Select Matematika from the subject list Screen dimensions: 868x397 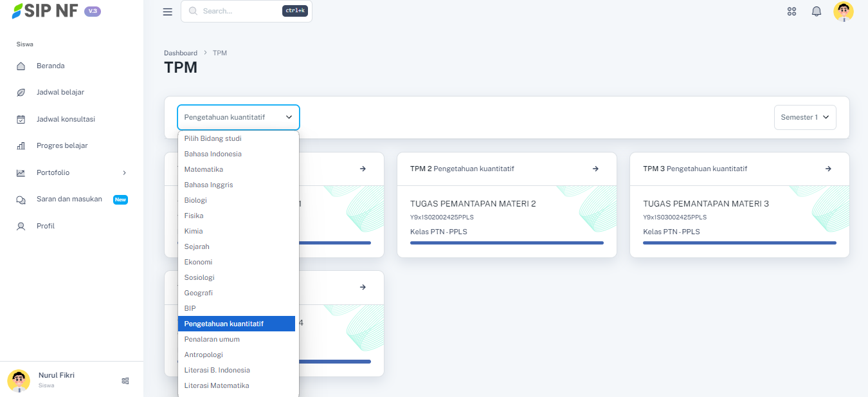(x=204, y=169)
